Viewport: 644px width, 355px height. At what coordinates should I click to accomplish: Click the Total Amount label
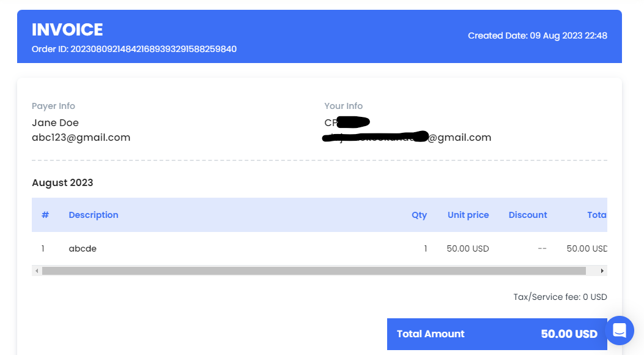point(431,334)
